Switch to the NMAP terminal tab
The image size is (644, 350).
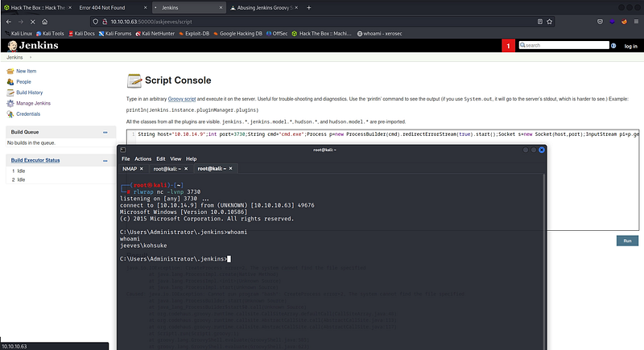pyautogui.click(x=130, y=169)
